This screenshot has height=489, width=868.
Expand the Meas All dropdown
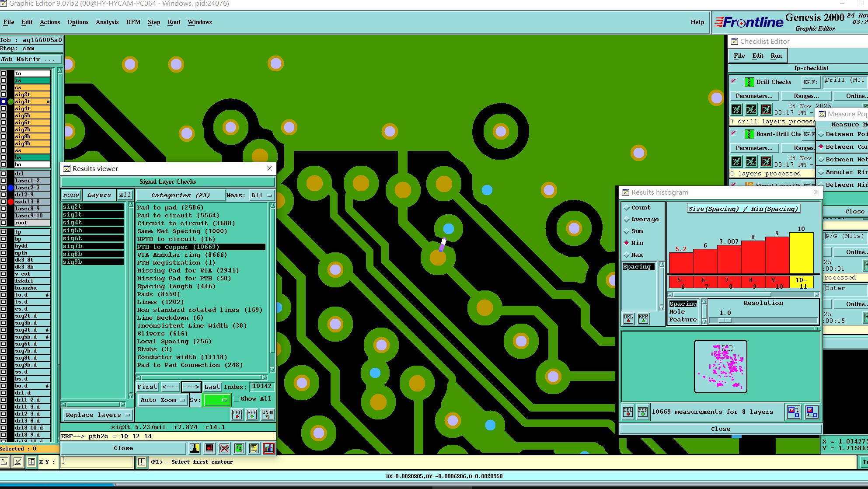261,196
